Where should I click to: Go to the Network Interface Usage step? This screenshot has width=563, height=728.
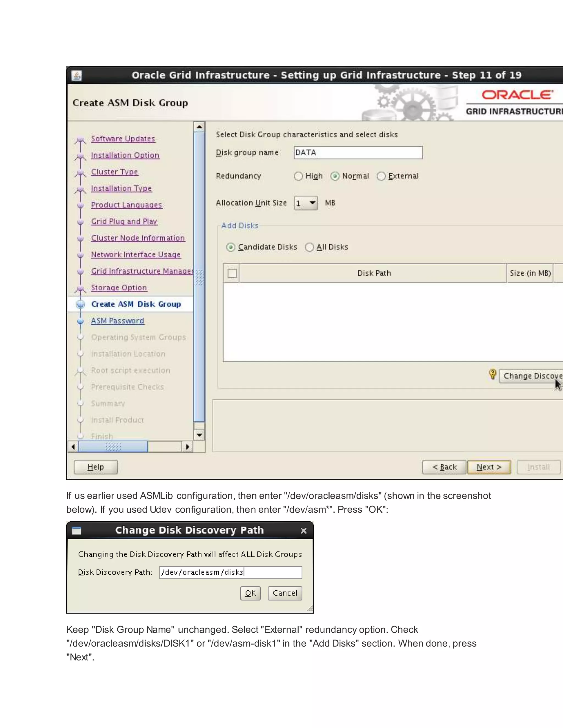[136, 255]
